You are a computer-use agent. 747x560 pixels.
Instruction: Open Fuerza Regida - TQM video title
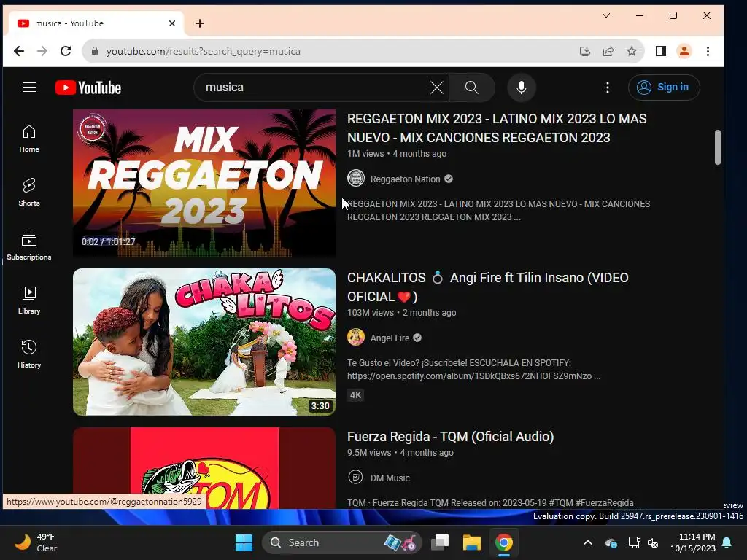pos(450,437)
